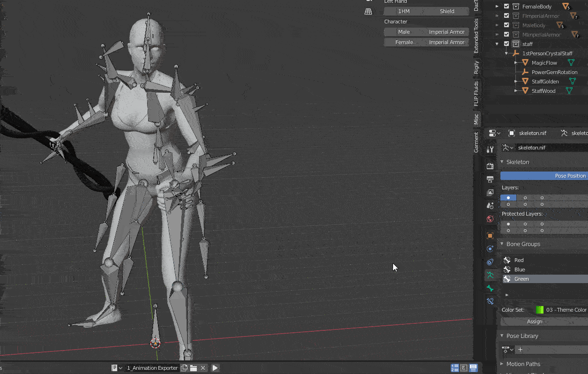Viewport: 588px width, 374px height.
Task: Uncheck the FemaleBody collection checkbox
Action: (506, 7)
